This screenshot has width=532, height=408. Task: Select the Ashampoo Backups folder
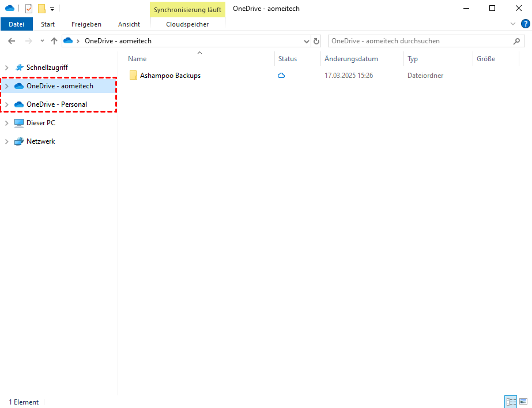tap(171, 76)
